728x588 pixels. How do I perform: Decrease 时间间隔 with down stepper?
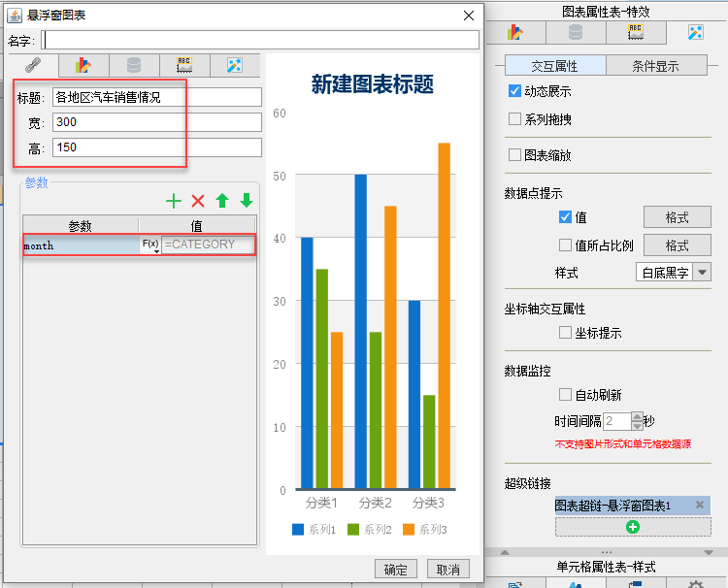click(x=637, y=426)
